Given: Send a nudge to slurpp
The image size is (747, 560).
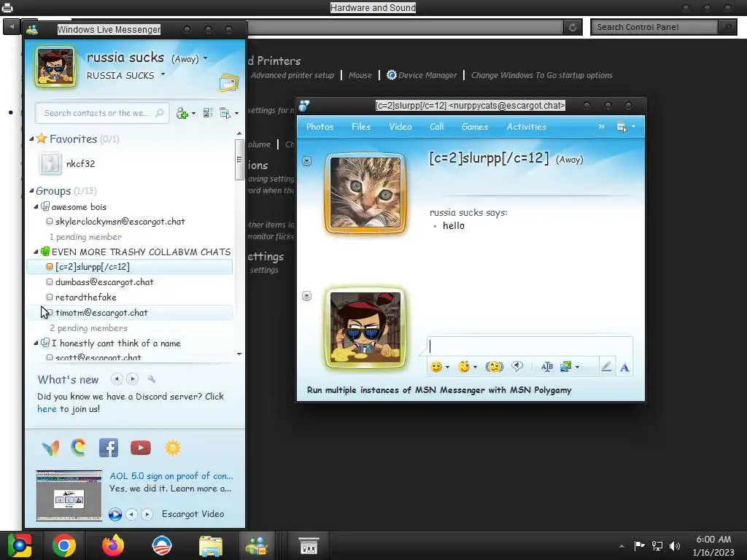Looking at the screenshot, I should [x=494, y=366].
